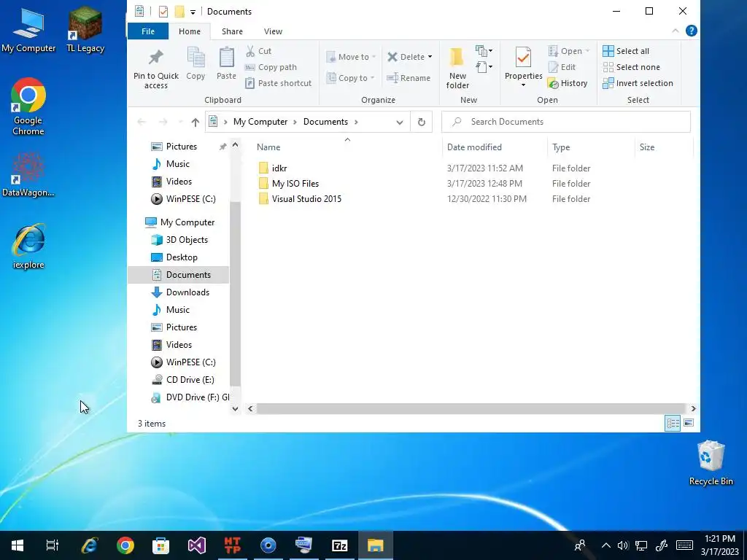The width and height of the screenshot is (747, 560).
Task: Expand the Delete dropdown arrow
Action: pyautogui.click(x=430, y=57)
